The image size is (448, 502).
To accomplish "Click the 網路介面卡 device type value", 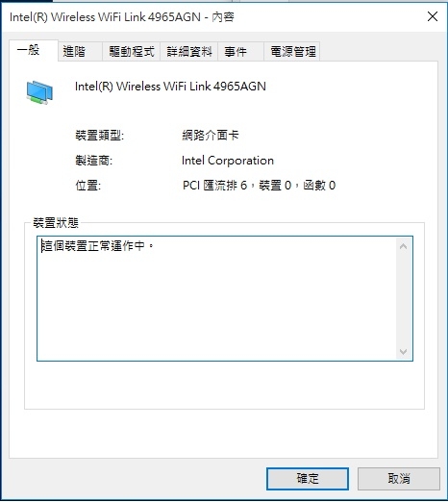I will [x=211, y=135].
